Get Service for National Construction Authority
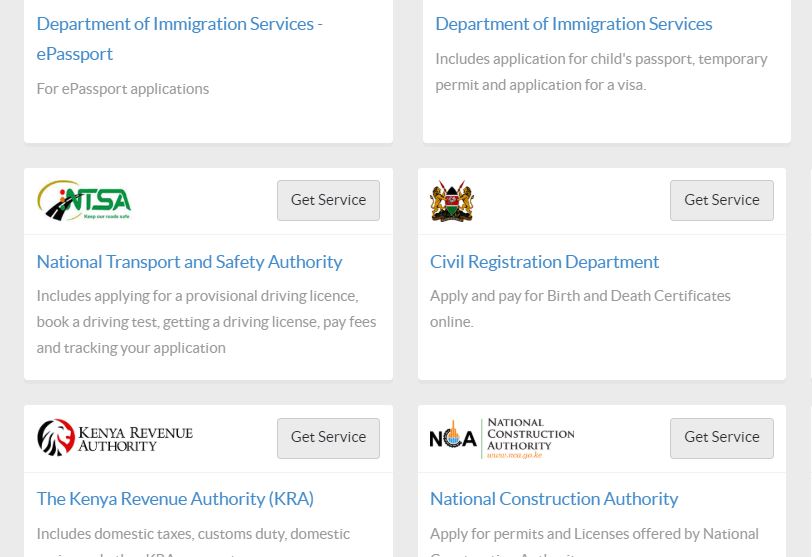812x557 pixels. [x=722, y=438]
